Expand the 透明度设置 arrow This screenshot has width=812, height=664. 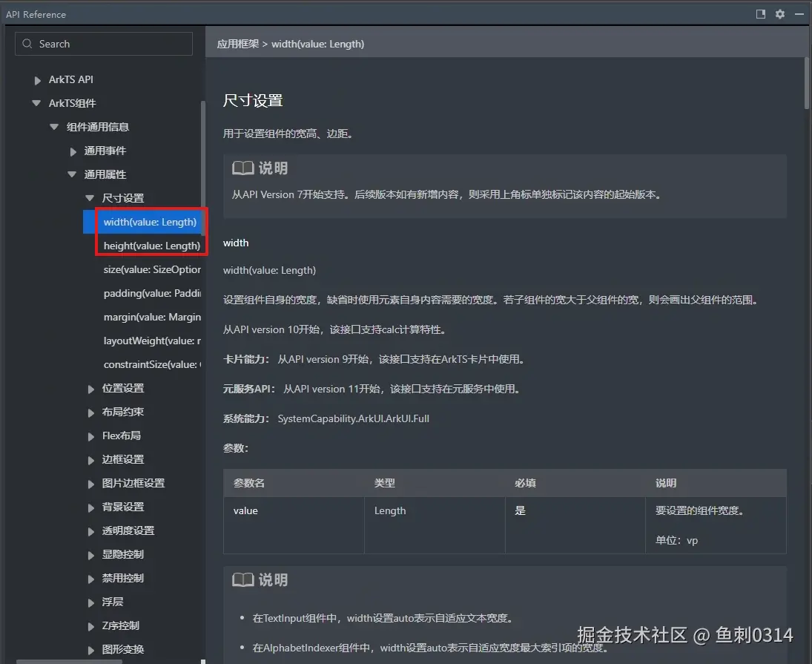[90, 531]
